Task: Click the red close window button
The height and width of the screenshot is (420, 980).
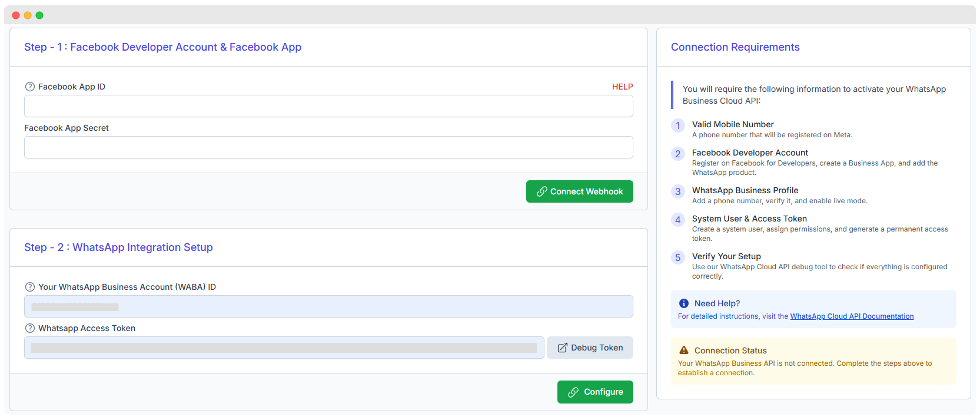Action: point(16,15)
